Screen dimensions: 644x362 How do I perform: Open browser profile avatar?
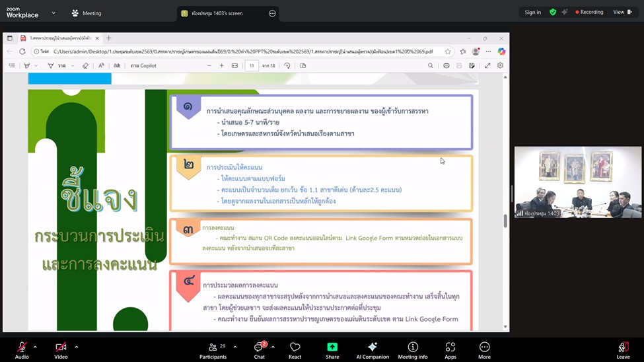tap(476, 52)
